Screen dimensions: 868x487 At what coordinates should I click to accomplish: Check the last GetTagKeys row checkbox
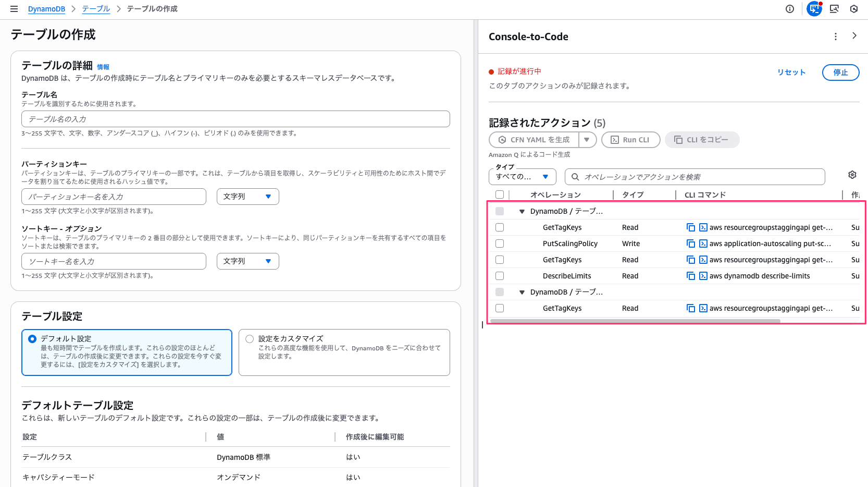(500, 308)
